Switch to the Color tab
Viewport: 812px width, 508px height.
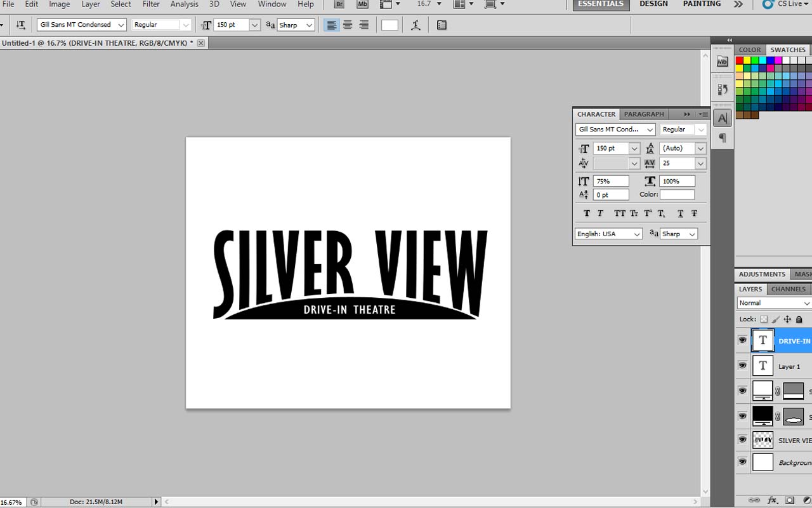click(x=749, y=50)
